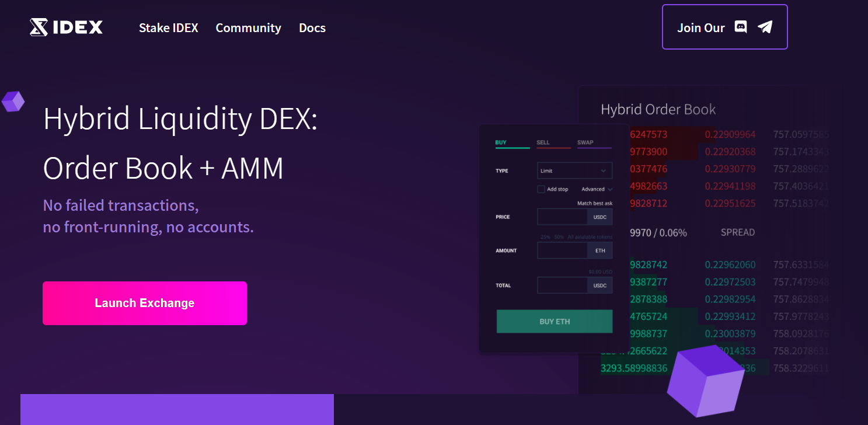Switch to the BUY tab
868x425 pixels.
point(513,143)
